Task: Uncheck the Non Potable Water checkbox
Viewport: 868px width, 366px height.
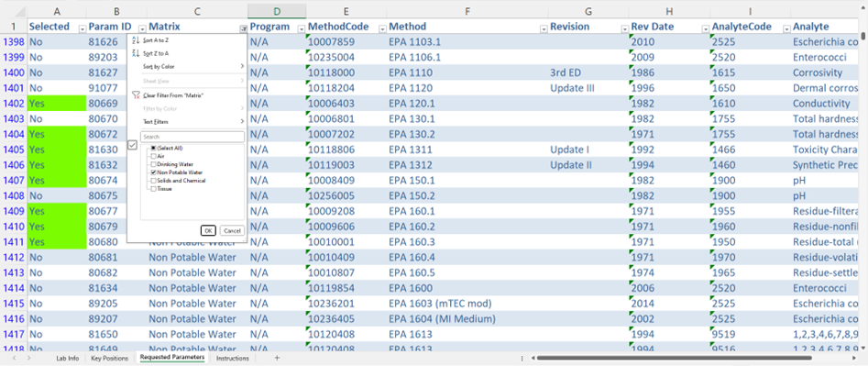Action: pos(153,172)
